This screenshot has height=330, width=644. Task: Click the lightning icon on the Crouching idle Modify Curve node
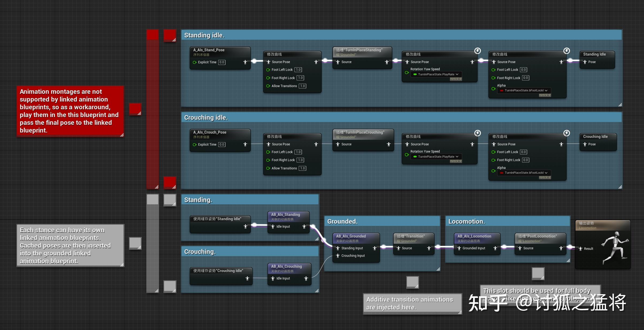click(x=478, y=133)
